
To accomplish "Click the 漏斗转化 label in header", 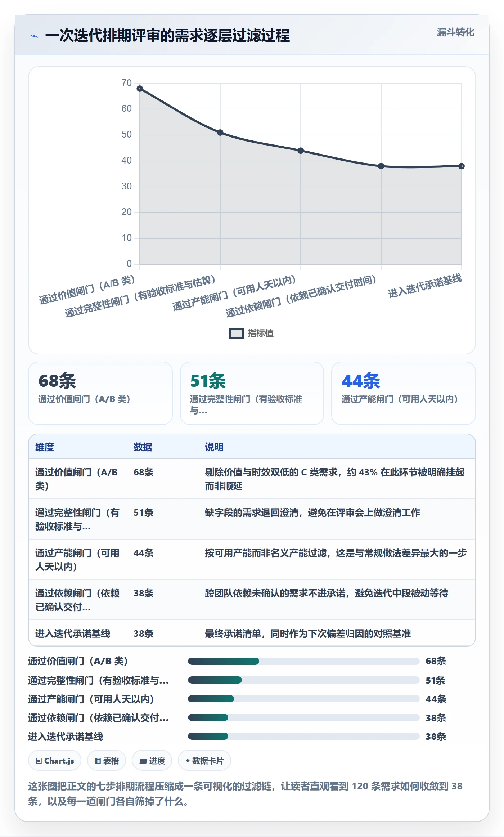I will pyautogui.click(x=455, y=32).
